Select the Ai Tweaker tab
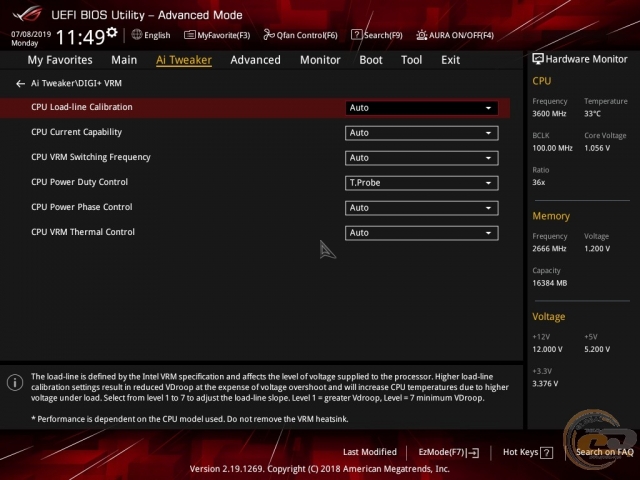 click(184, 60)
